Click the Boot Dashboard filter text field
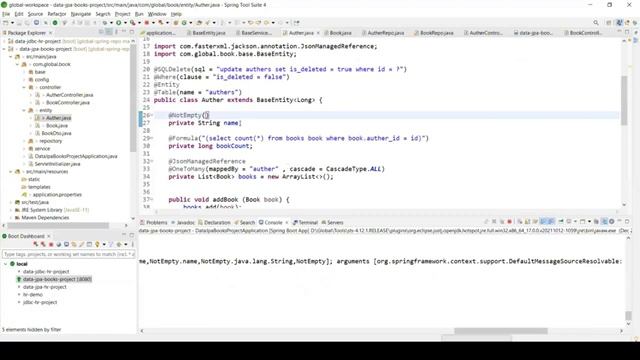The width and height of the screenshot is (640, 360). 68,254
